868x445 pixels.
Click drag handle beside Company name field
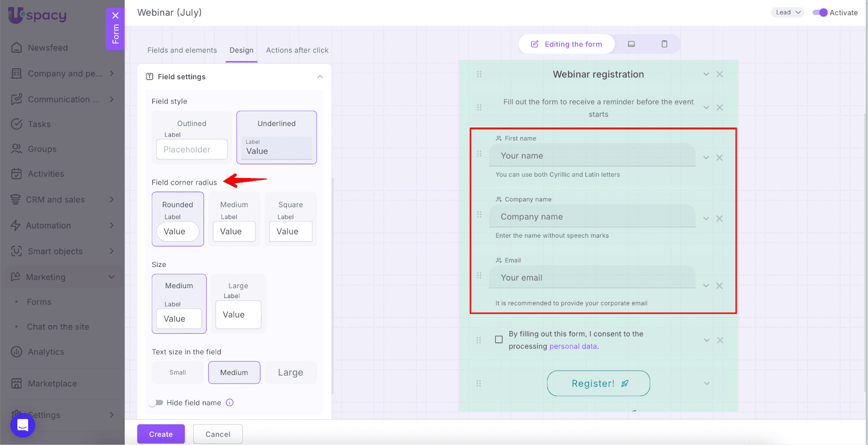479,215
